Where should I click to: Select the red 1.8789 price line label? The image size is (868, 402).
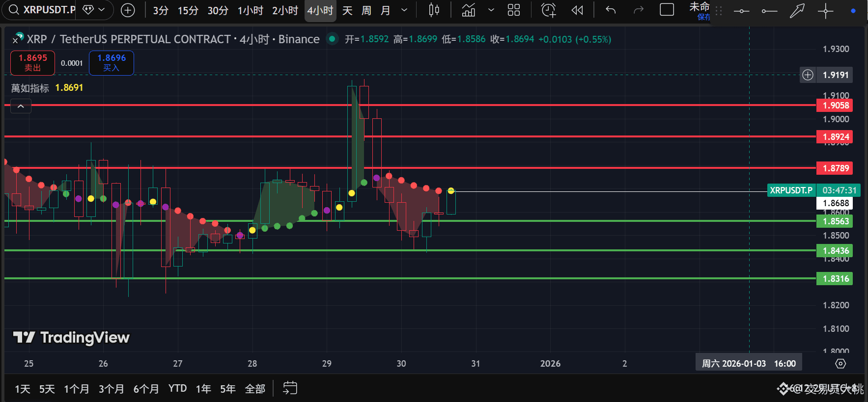point(834,168)
